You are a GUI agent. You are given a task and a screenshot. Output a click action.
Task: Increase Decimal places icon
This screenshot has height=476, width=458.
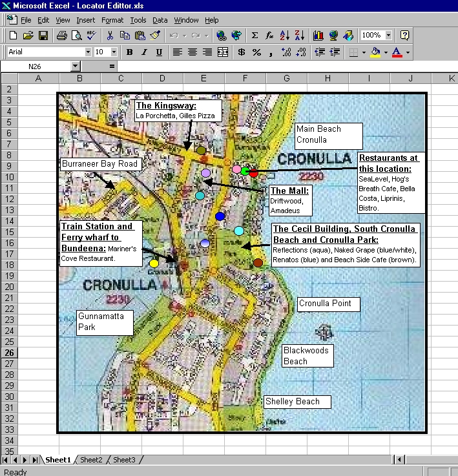(286, 52)
